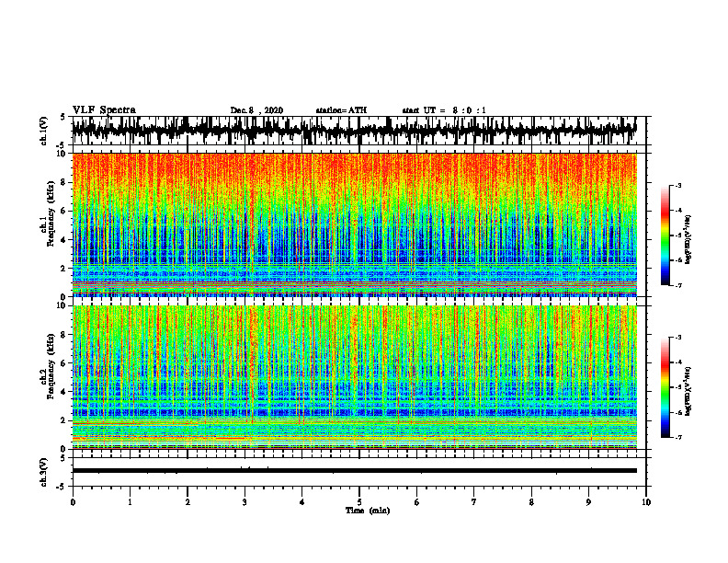This screenshot has width=728, height=563.
Task: Click the ch.2 spectrogram color scale bar
Action: coord(665,387)
